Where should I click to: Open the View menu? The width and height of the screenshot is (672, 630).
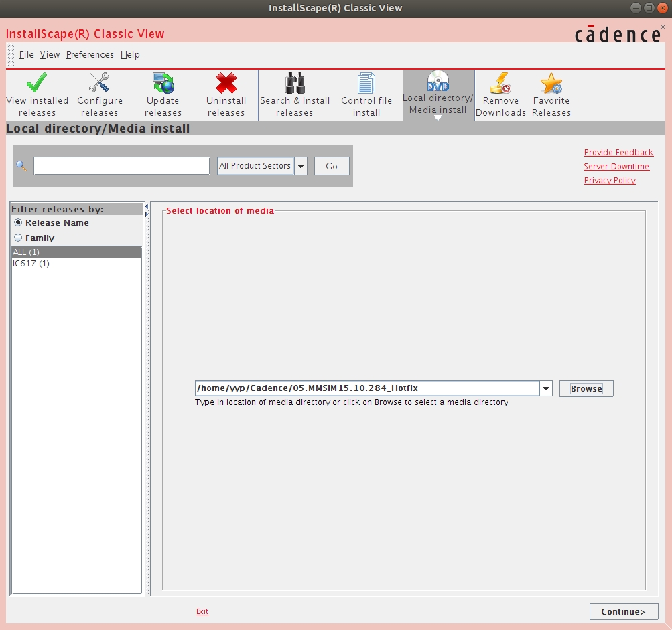[x=50, y=54]
